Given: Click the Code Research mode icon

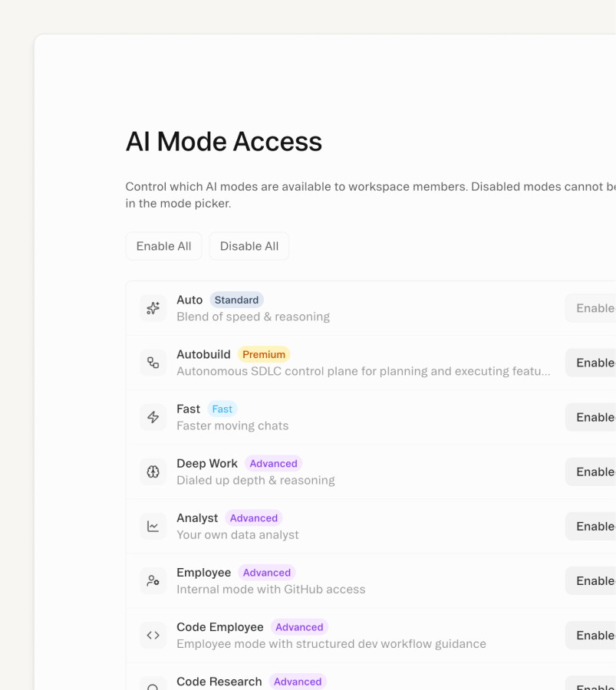Looking at the screenshot, I should 153,685.
